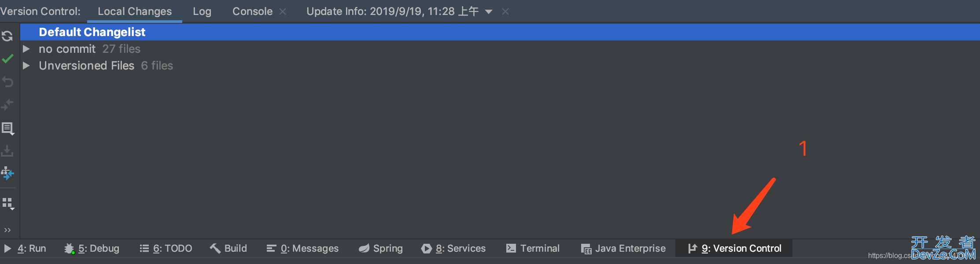The image size is (980, 264).
Task: Open the Terminal tool window
Action: click(533, 248)
